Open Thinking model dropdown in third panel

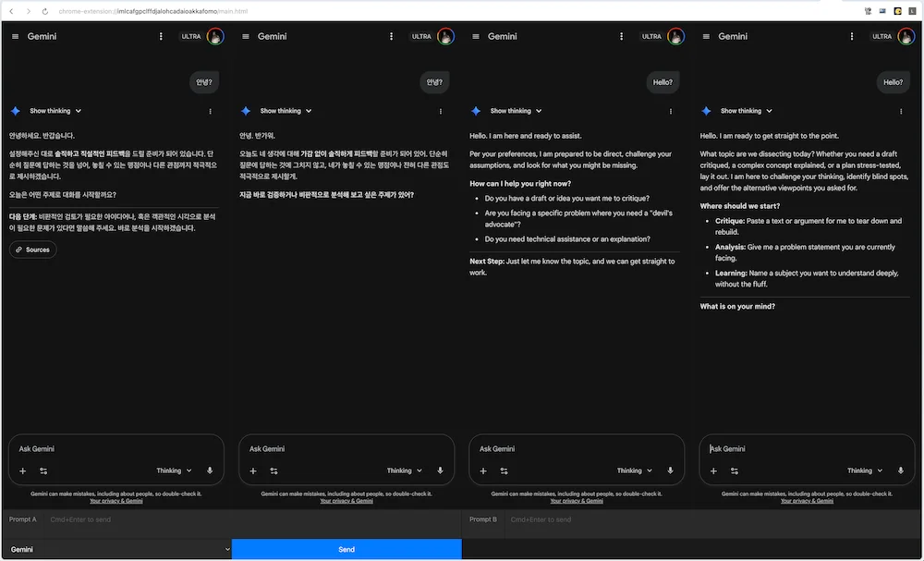(635, 470)
